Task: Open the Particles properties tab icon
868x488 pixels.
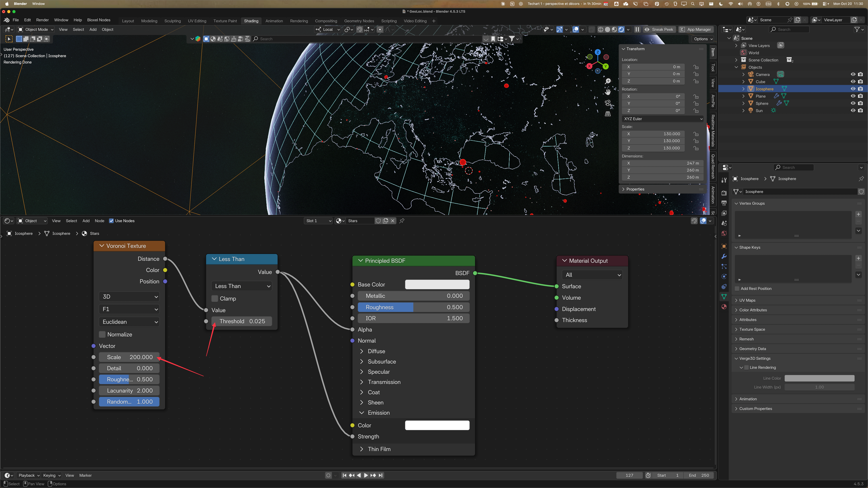Action: [724, 266]
